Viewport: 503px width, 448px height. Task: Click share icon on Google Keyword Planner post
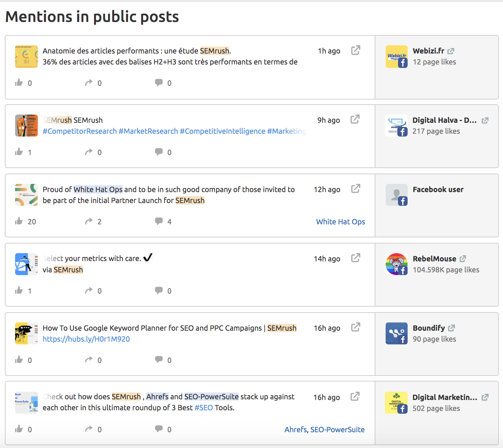(89, 359)
